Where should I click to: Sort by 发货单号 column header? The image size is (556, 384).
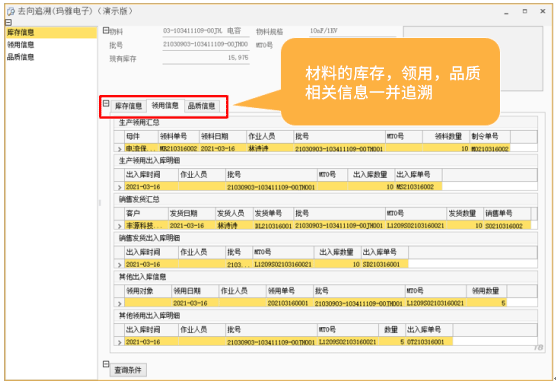tap(273, 213)
